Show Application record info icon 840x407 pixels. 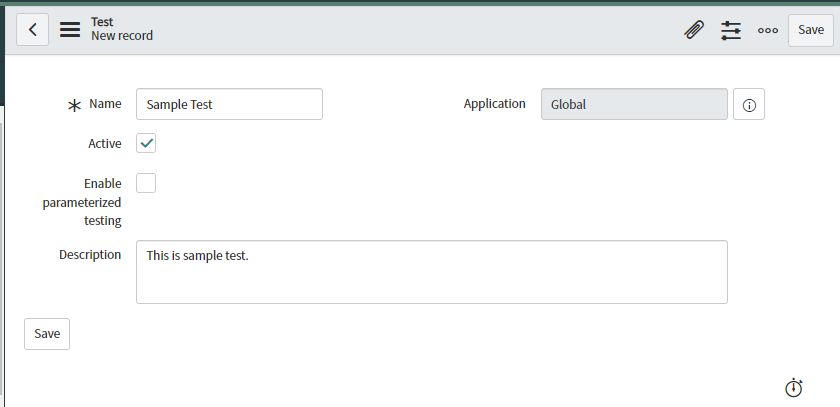click(749, 104)
